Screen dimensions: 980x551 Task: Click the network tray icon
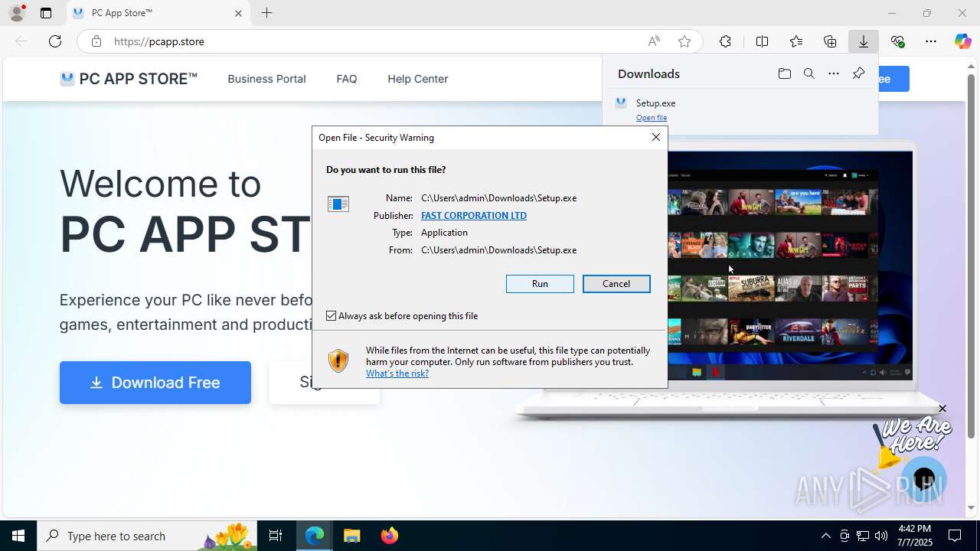click(x=863, y=536)
